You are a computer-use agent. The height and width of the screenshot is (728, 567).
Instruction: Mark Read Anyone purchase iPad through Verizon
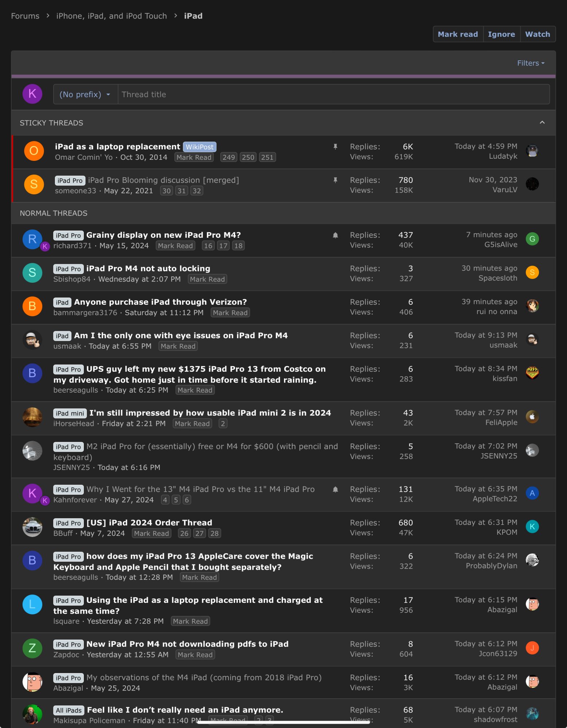230,313
